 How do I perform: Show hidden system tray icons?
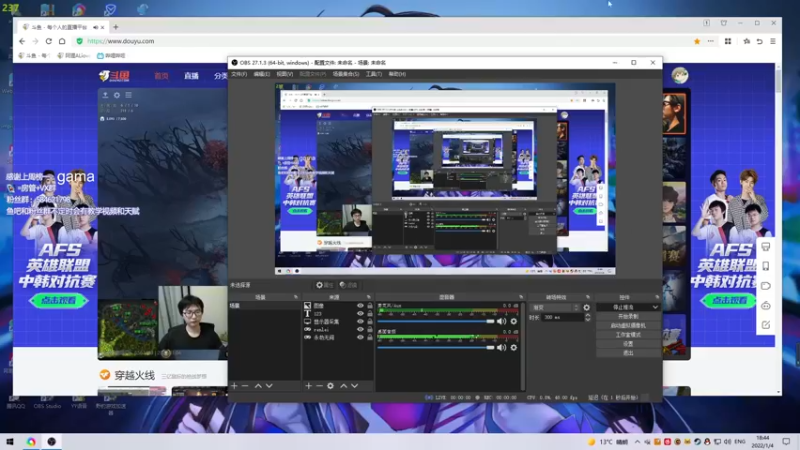pos(637,442)
